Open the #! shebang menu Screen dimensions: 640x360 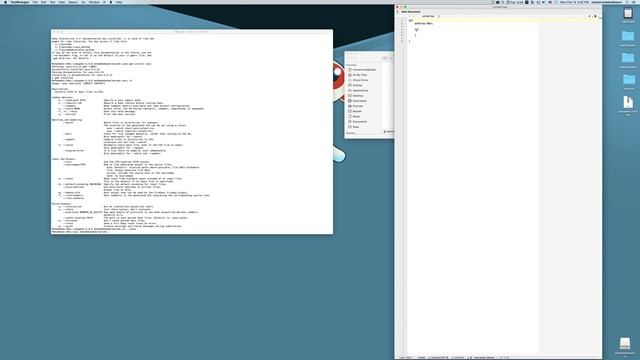click(x=104, y=2)
